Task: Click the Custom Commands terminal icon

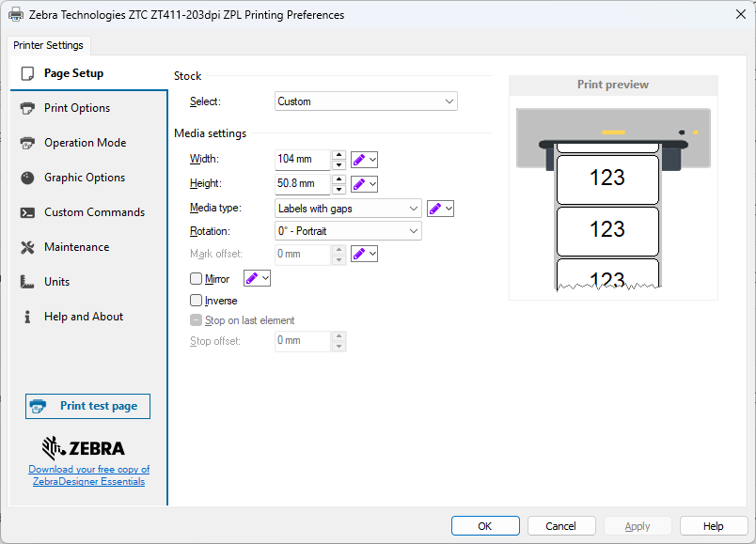Action: tap(27, 212)
